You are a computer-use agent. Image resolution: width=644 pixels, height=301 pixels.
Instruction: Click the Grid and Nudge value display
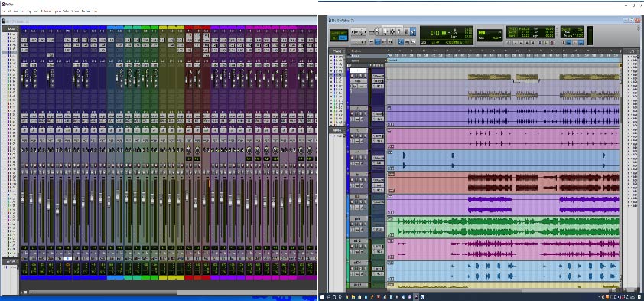point(490,36)
